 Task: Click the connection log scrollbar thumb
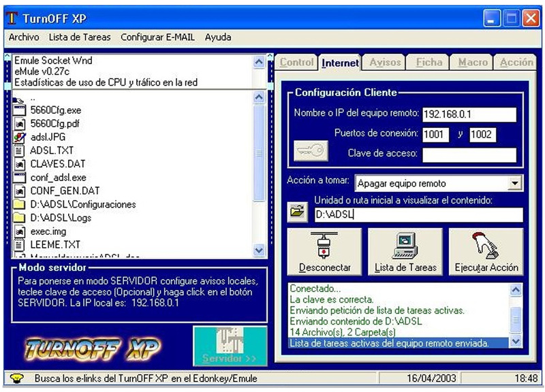pyautogui.click(x=516, y=319)
